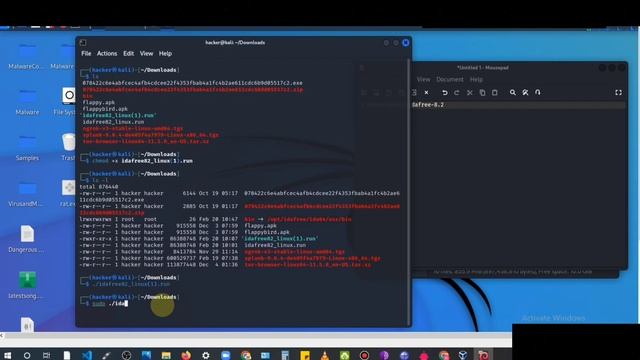640x360 pixels.
Task: Open the Actions menu in terminal
Action: 107,53
